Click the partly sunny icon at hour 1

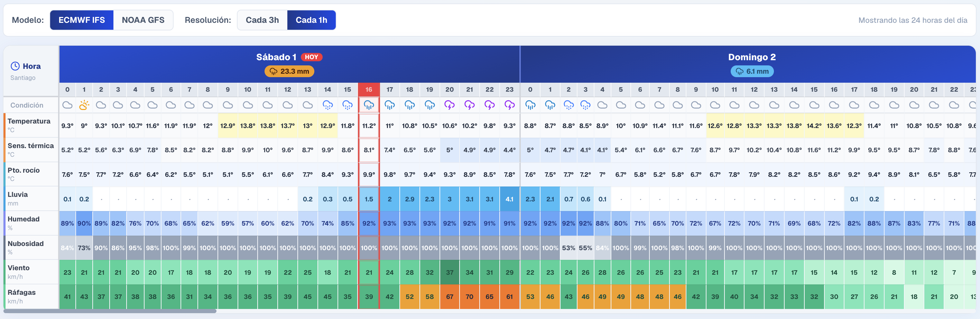[x=84, y=105]
